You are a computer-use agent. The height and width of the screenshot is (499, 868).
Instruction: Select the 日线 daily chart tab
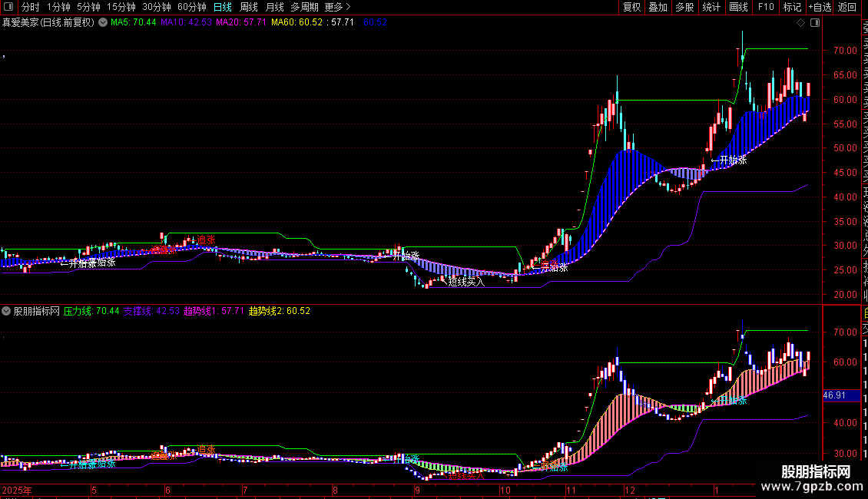pos(223,7)
